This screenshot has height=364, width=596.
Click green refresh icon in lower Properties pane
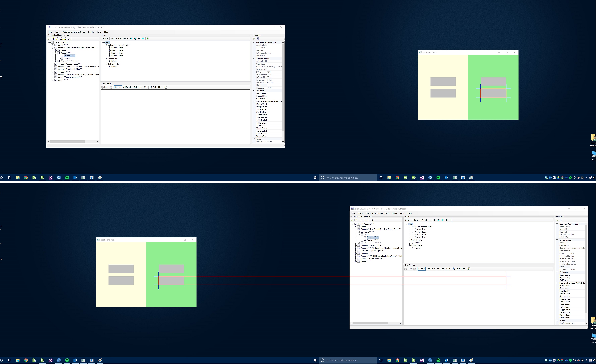click(x=557, y=220)
